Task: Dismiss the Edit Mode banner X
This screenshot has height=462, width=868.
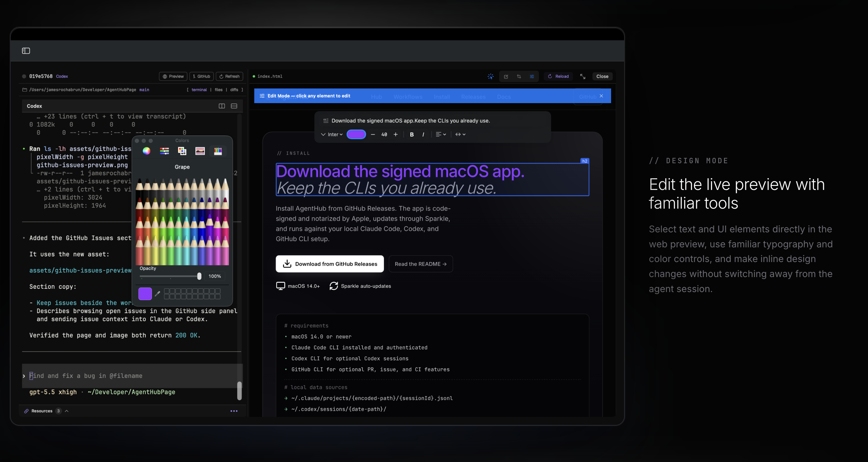Action: coord(601,96)
